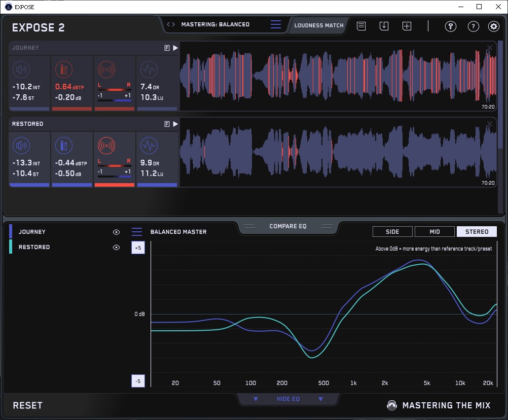The width and height of the screenshot is (508, 420).
Task: Select the STEREO EQ view
Action: coord(477,232)
